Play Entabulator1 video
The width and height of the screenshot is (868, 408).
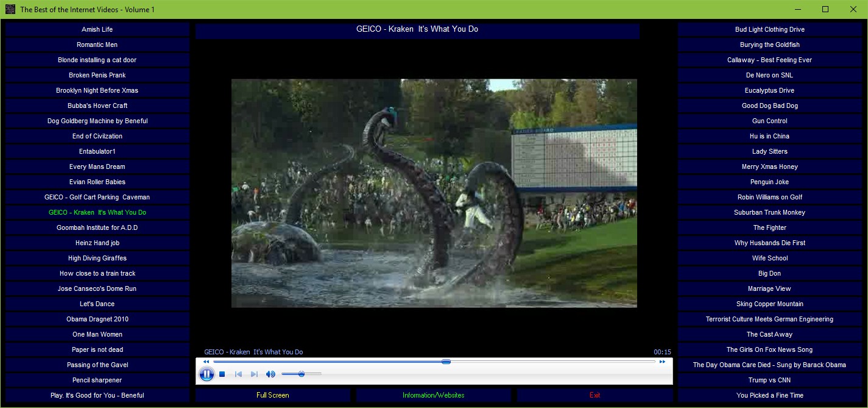click(97, 151)
